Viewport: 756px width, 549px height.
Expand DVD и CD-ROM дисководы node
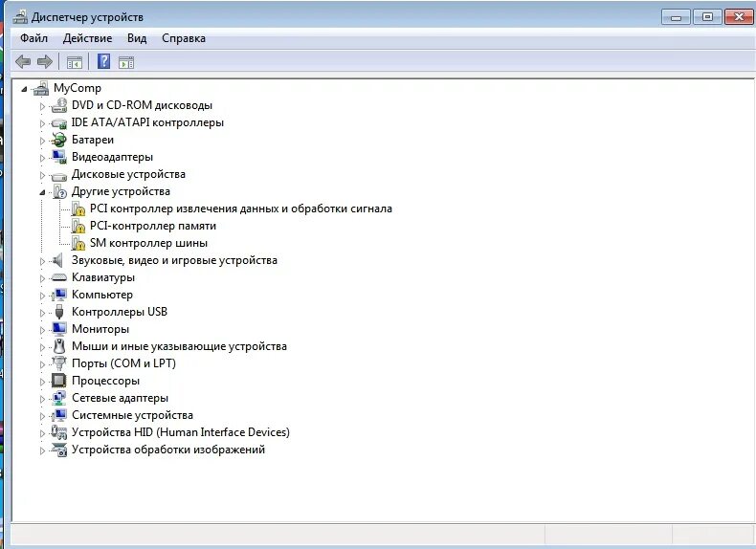(42, 106)
